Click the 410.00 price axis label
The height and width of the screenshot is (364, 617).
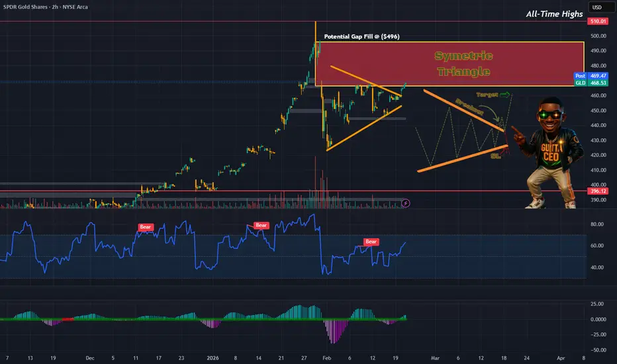(598, 170)
